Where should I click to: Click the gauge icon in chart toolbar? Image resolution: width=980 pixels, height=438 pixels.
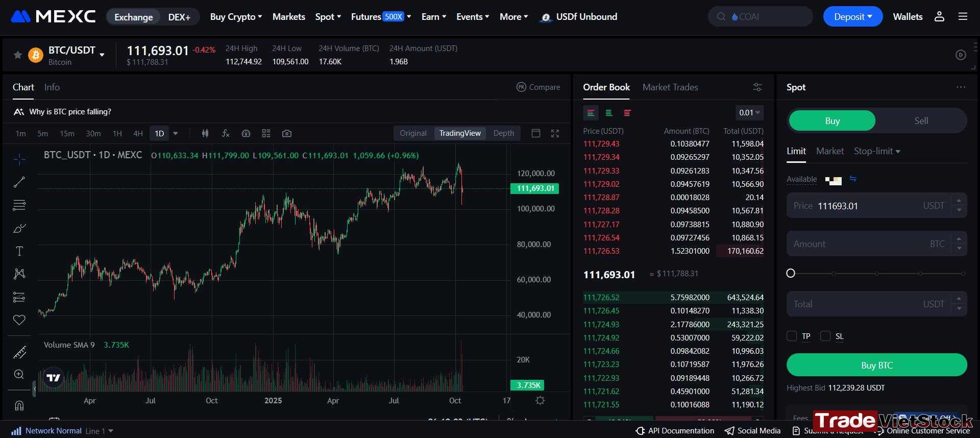click(x=246, y=133)
